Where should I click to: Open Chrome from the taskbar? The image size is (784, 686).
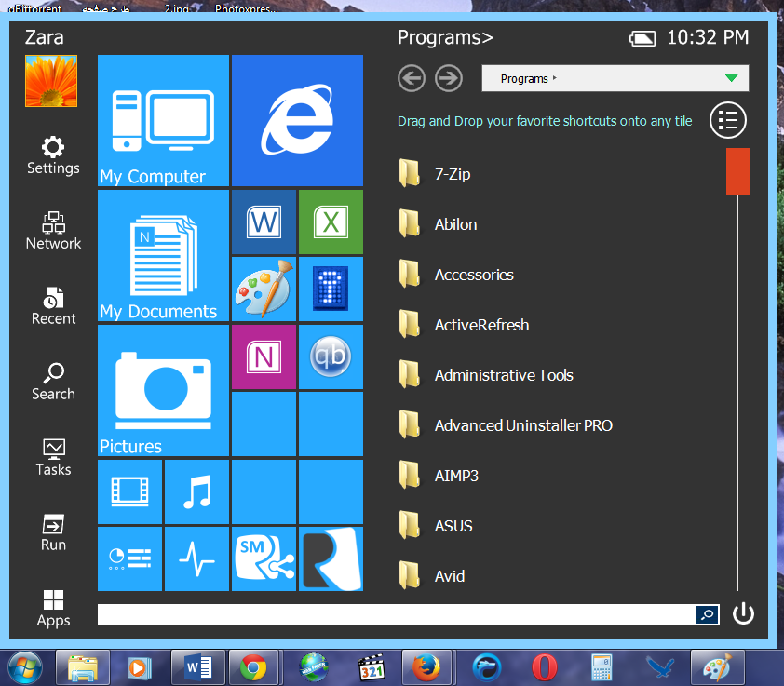coord(253,668)
